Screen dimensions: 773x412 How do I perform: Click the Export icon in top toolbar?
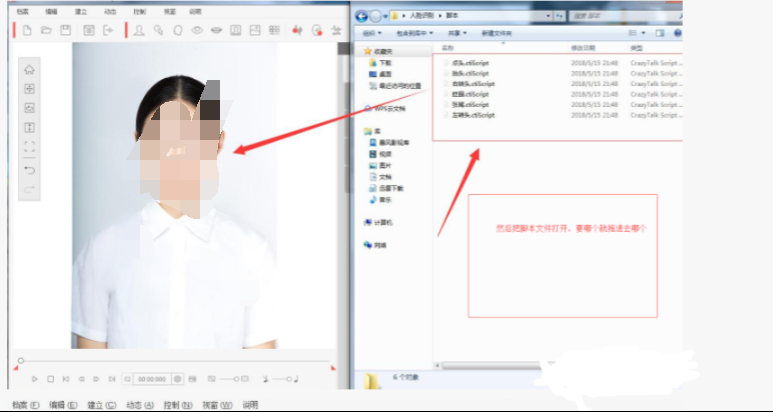(108, 30)
